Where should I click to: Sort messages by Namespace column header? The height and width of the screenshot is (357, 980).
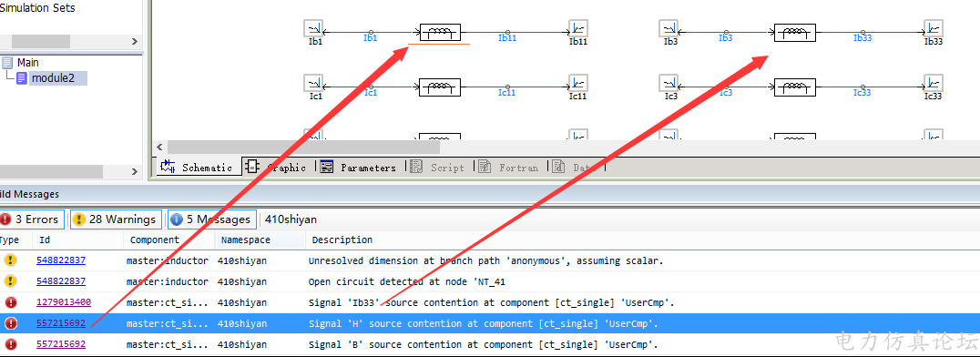(245, 240)
